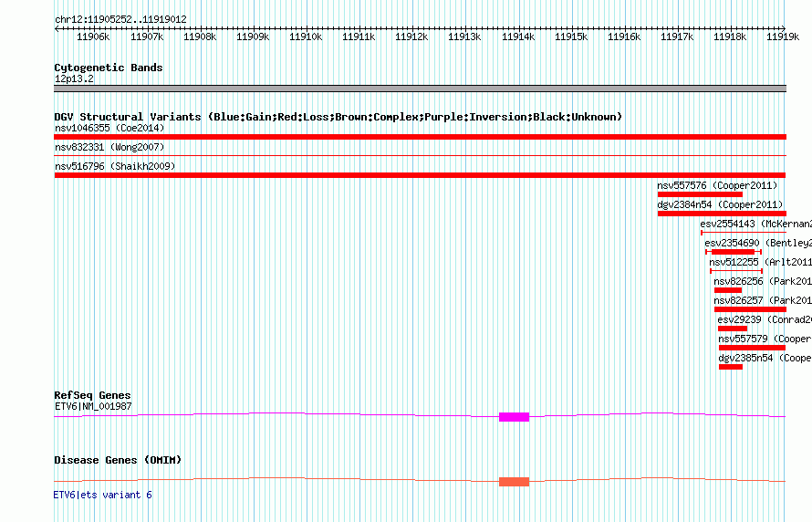Click the nsv516796 (Shaikh2009) red bar
Screen dimensions: 812x522
coord(420,175)
